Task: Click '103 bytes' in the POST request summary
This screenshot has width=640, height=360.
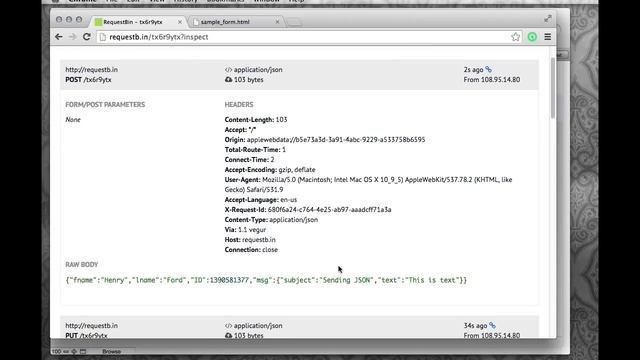Action: [x=249, y=80]
